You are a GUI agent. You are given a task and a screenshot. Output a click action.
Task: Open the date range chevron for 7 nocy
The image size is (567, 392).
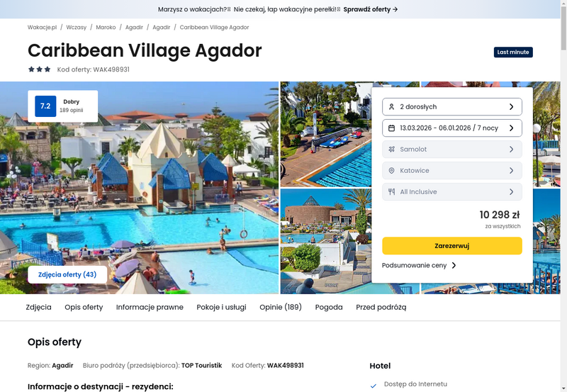point(511,128)
